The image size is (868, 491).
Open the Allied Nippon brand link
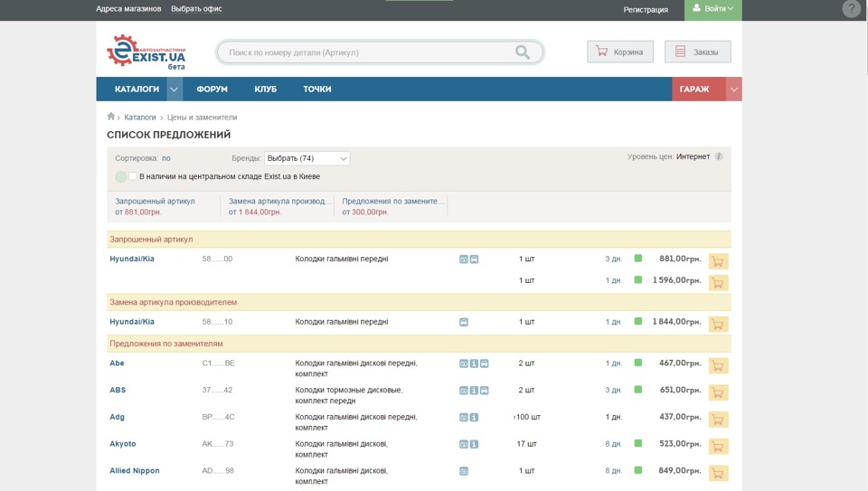tap(135, 470)
